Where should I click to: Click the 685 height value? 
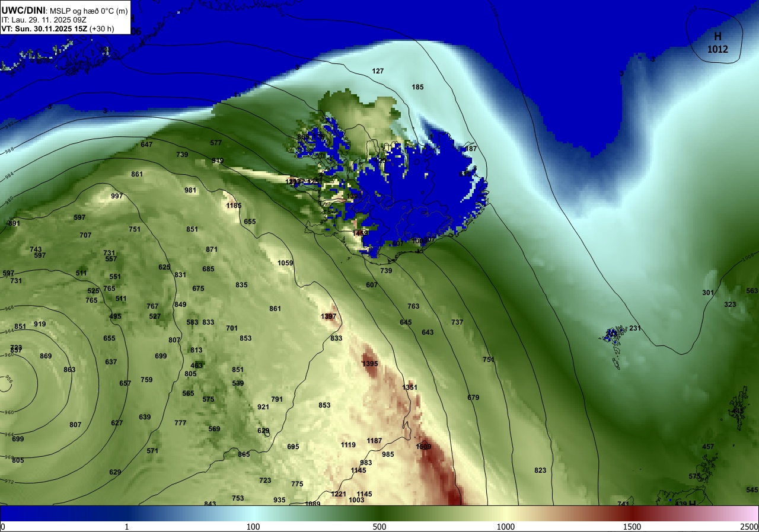point(208,269)
